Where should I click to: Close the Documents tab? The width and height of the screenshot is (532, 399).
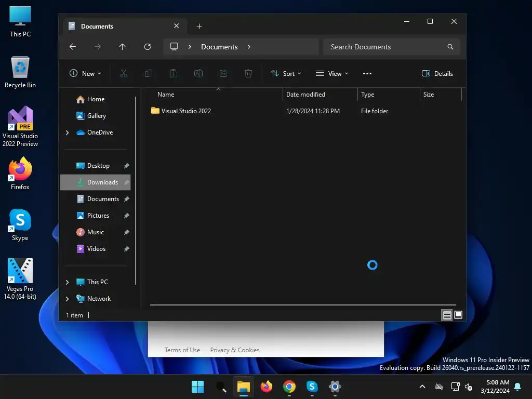point(177,26)
